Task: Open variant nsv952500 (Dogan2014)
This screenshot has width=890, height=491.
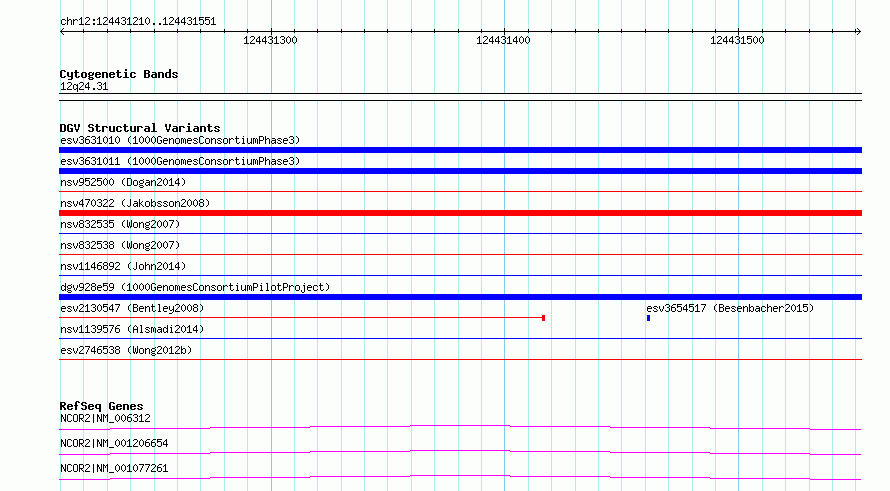Action: tap(123, 182)
